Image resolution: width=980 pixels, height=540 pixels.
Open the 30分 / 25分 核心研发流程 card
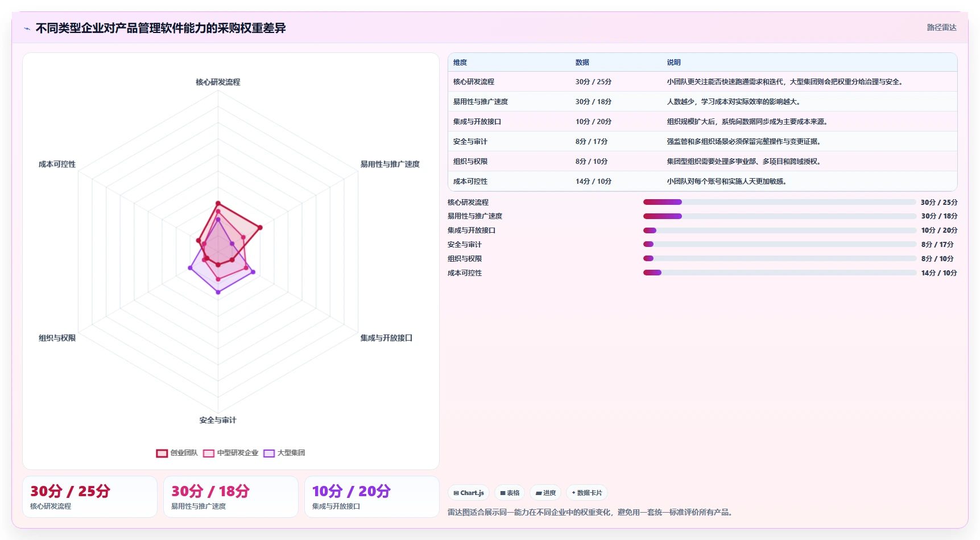point(90,497)
